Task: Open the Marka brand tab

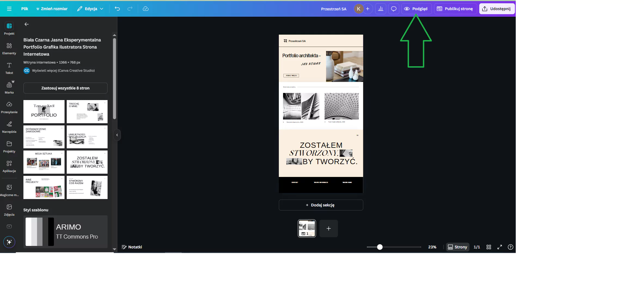Action: pyautogui.click(x=9, y=88)
